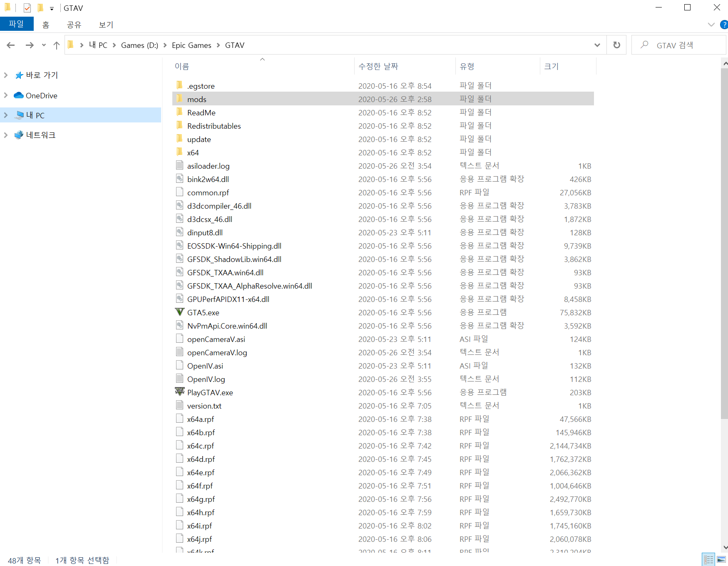
Task: Open the 홈 home ribbon tab
Action: [x=46, y=25]
